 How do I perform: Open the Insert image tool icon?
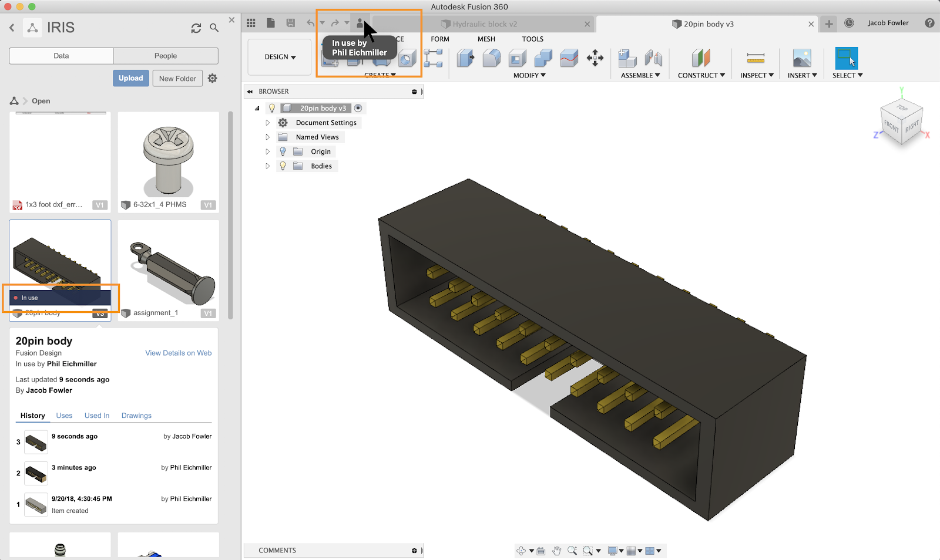click(x=801, y=58)
